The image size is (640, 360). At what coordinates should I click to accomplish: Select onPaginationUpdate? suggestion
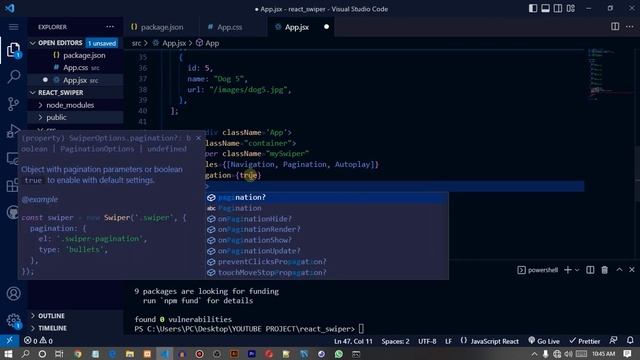click(x=327, y=251)
